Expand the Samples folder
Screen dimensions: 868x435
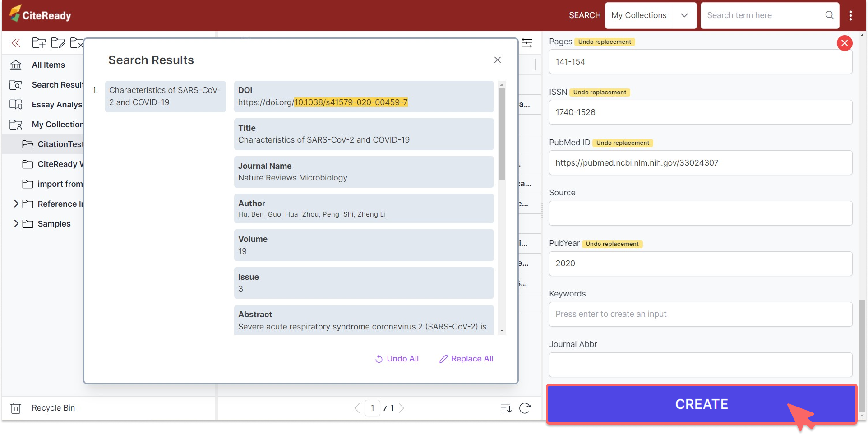[16, 224]
